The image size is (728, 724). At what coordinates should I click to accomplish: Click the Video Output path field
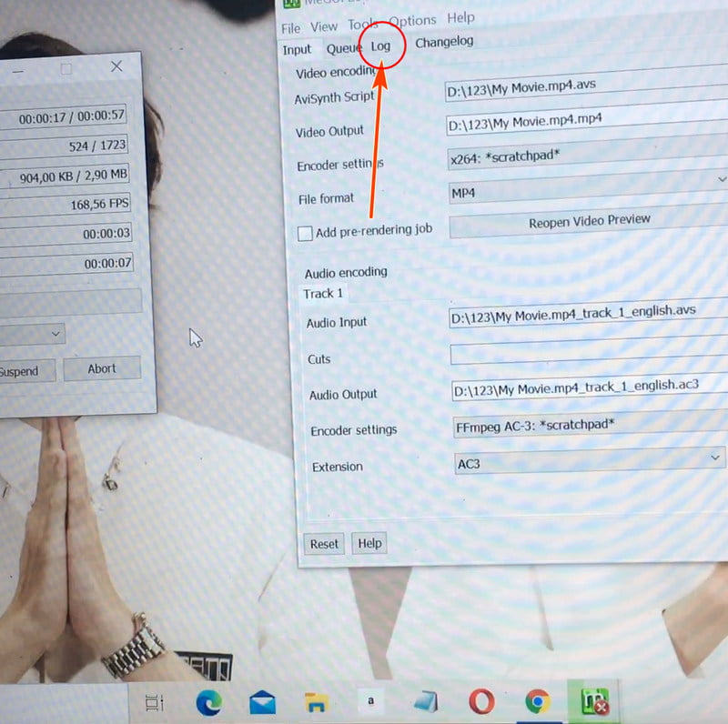(587, 119)
